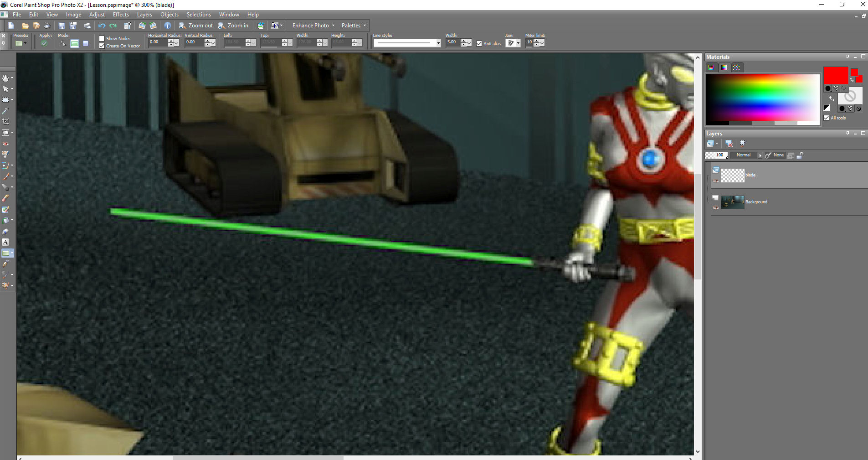
Task: Open the New Layer dropdown arrow
Action: pyautogui.click(x=717, y=144)
